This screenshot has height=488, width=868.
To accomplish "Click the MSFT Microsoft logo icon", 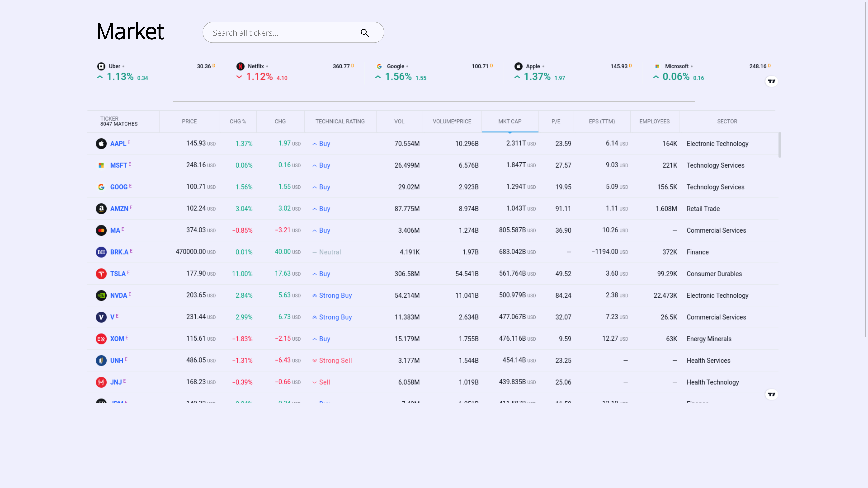I will [x=101, y=165].
